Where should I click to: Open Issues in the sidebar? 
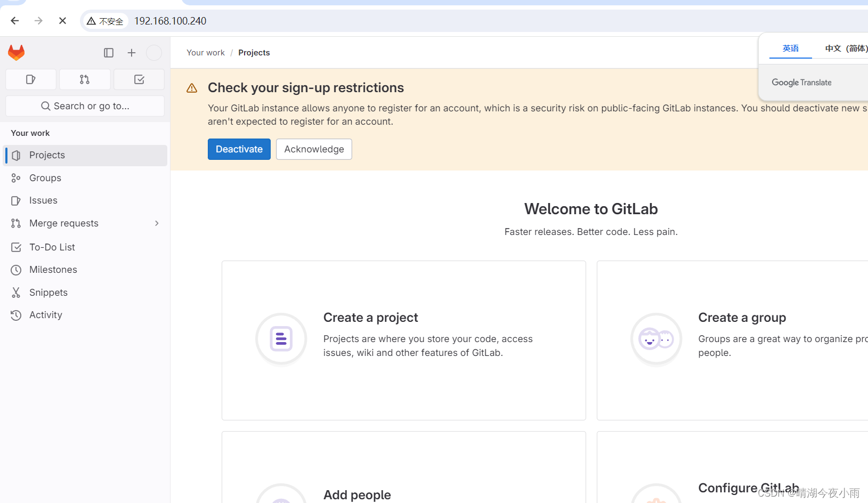[x=85, y=200]
